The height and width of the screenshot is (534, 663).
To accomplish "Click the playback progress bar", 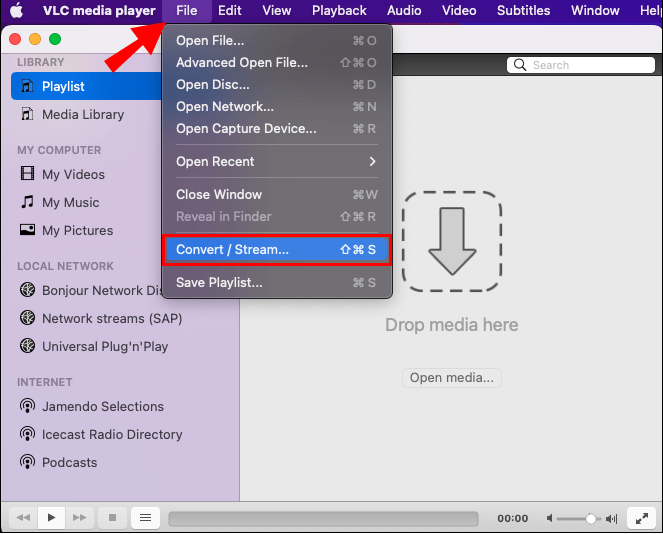I will 323,518.
